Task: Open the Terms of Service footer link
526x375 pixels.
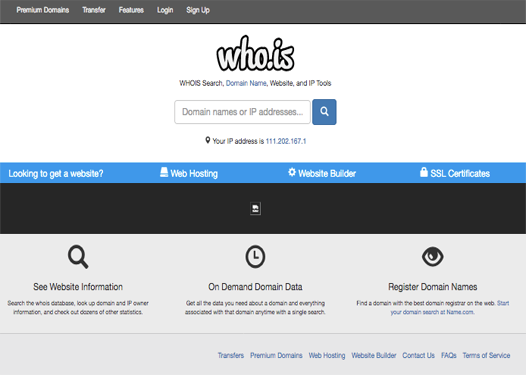Action: pyautogui.click(x=486, y=356)
